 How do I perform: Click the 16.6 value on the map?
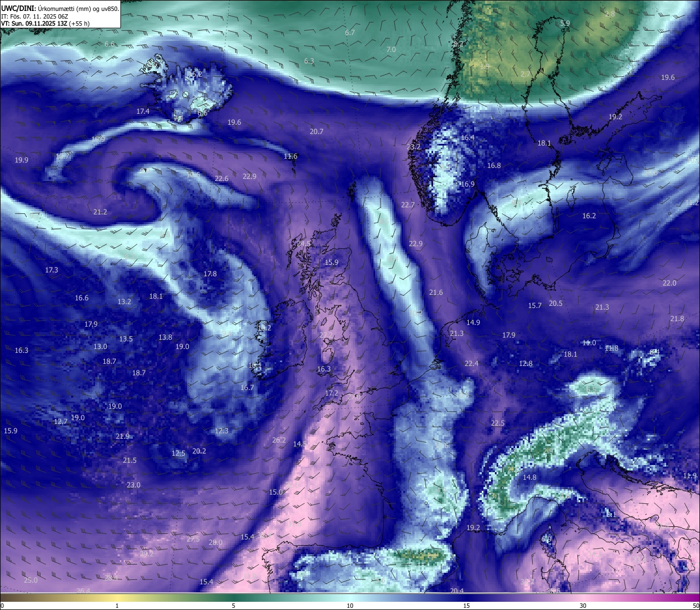(81, 298)
